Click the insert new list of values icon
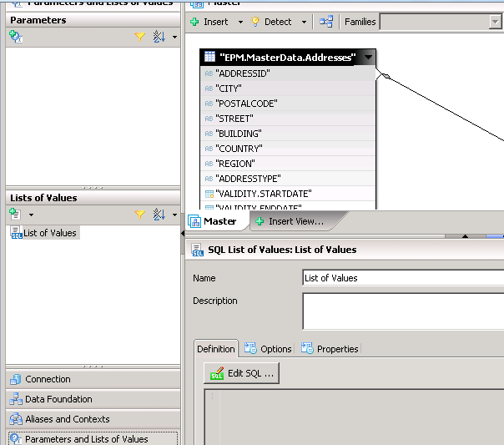 pos(15,214)
